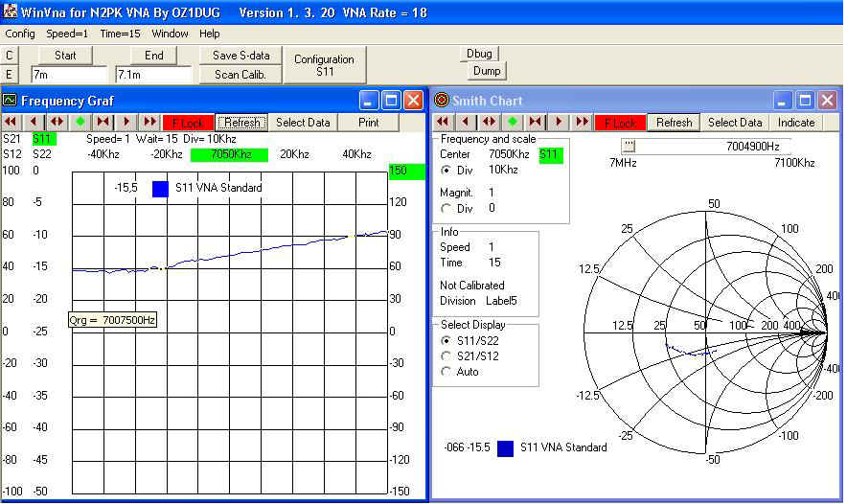The image size is (847, 504).
Task: Open Select Data in Smith Chart
Action: tap(735, 123)
